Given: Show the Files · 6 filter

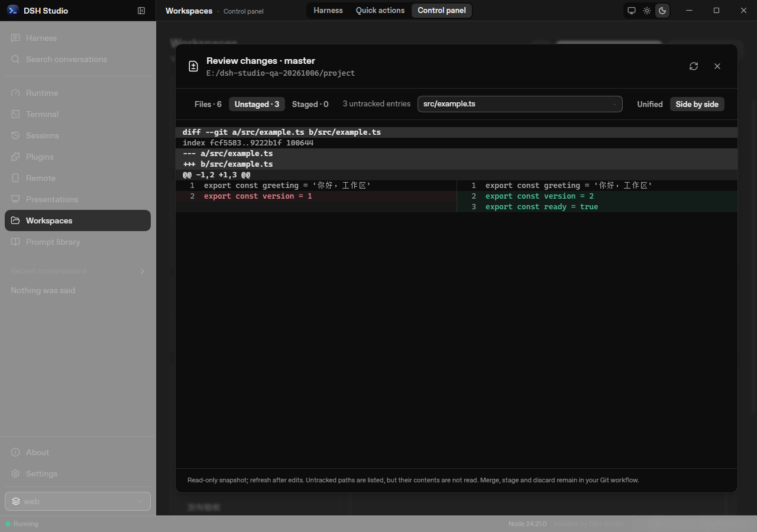Looking at the screenshot, I should (208, 104).
